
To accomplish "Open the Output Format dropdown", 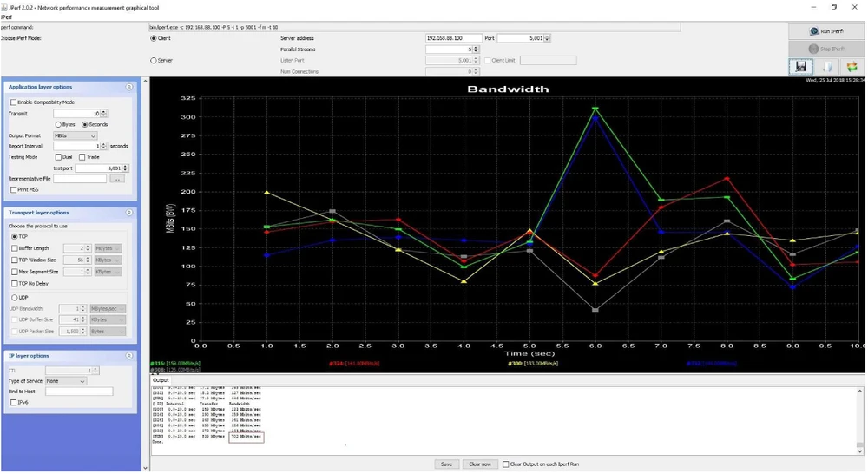I will [76, 136].
